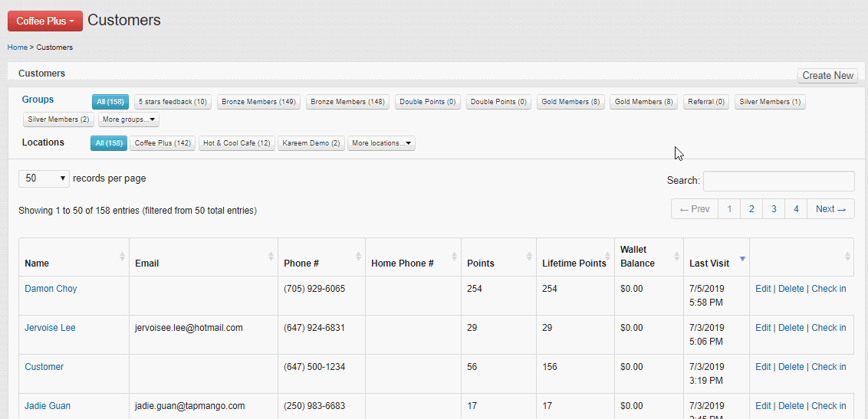868x419 pixels.
Task: Select the All (158) group filter
Action: tap(110, 102)
